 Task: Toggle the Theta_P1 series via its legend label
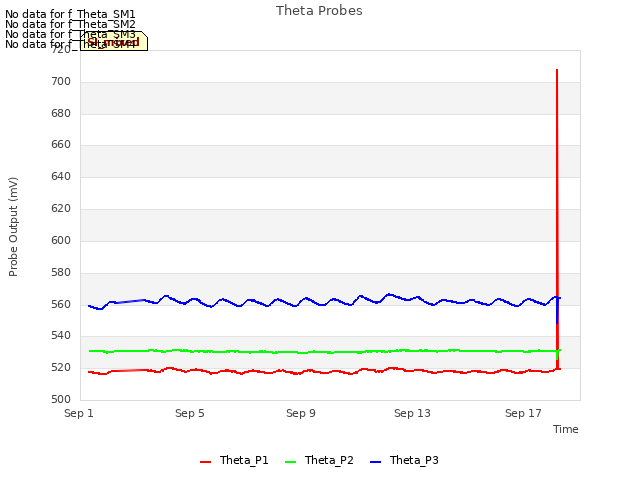(244, 460)
